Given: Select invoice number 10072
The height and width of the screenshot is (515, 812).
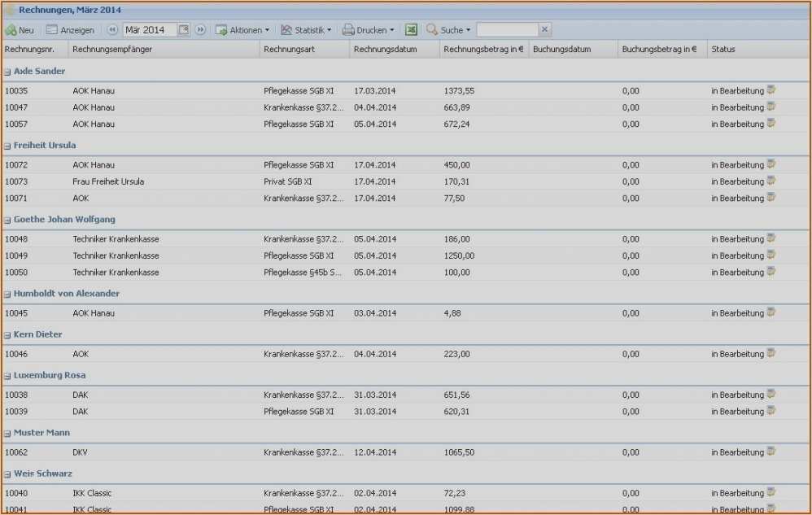Looking at the screenshot, I should point(16,165).
